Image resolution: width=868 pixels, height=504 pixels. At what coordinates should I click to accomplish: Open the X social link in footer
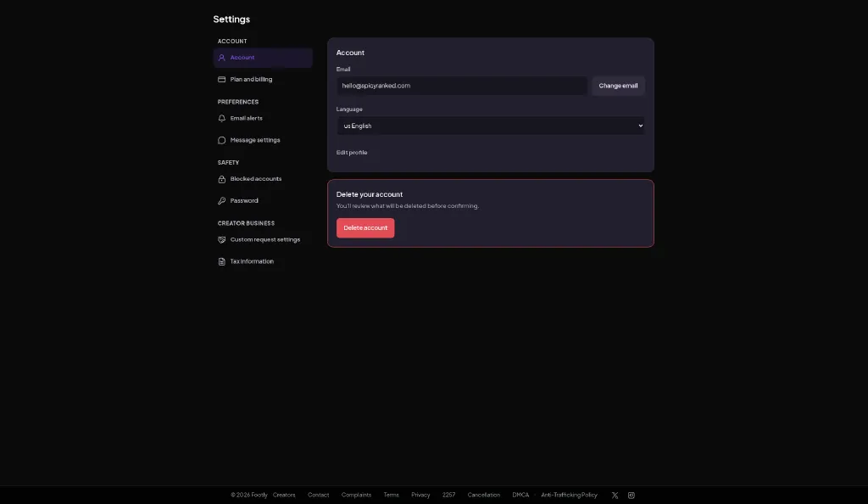(x=615, y=496)
